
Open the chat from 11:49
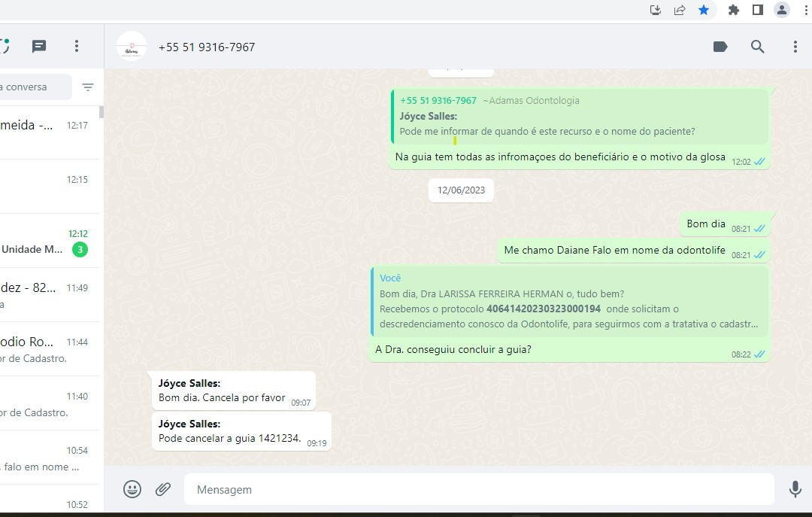click(49, 294)
